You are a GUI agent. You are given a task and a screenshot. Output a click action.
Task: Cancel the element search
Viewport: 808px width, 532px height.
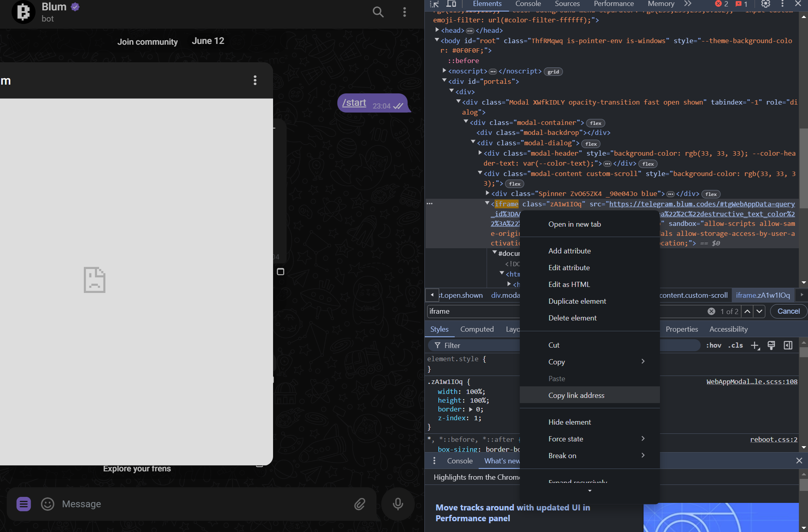(x=788, y=311)
